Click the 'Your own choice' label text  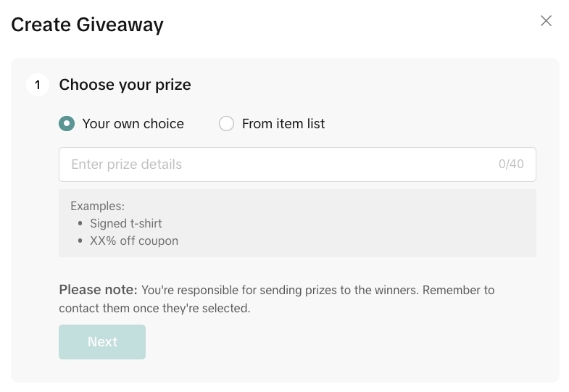[133, 124]
